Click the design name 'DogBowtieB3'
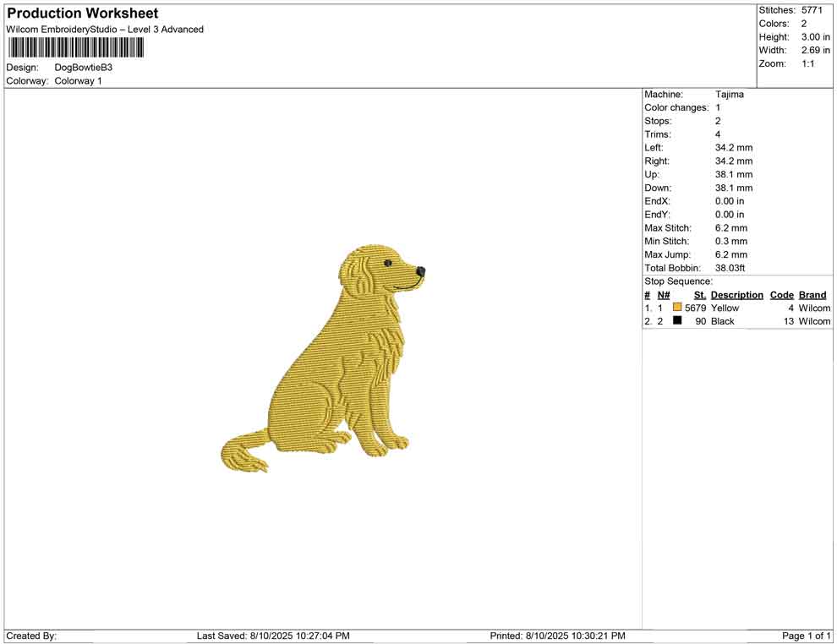This screenshot has height=644, width=837. click(83, 68)
